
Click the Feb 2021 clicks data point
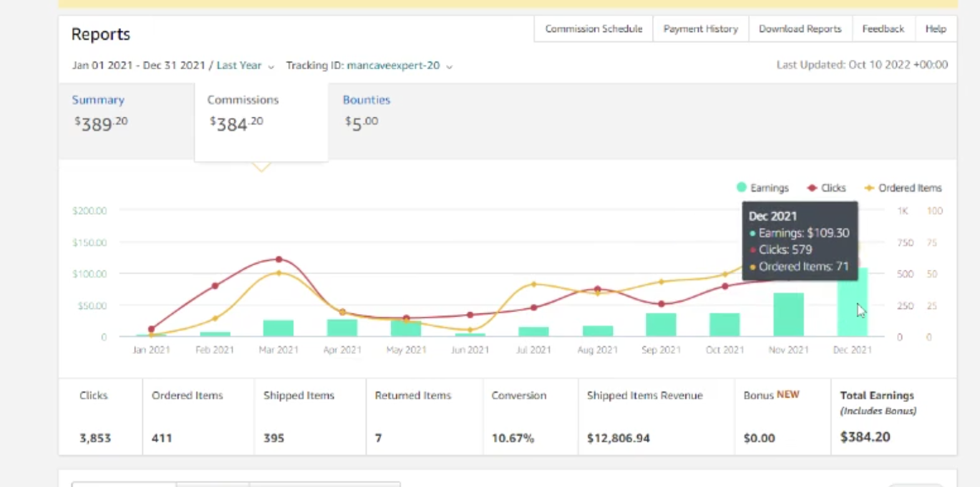coord(215,286)
